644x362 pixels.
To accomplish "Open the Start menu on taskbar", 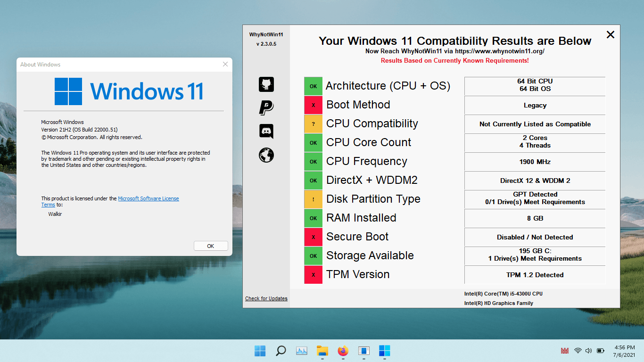I will click(x=260, y=351).
